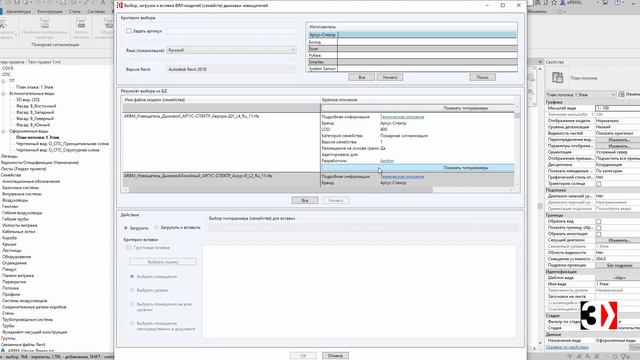Toggle 'Показать границу обрезки' checkbox in Properties

598,228
